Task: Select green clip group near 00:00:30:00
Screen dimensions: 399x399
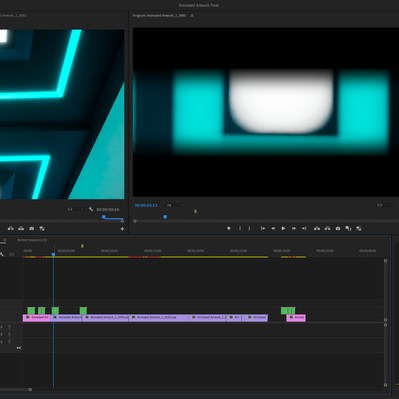Action: pos(288,311)
